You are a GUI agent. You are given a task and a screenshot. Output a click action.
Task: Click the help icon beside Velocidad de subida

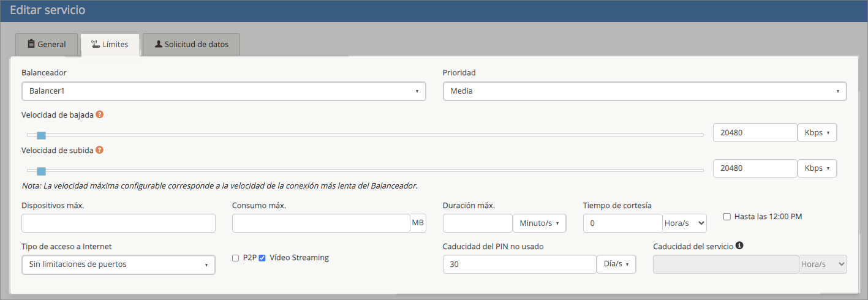pyautogui.click(x=99, y=149)
